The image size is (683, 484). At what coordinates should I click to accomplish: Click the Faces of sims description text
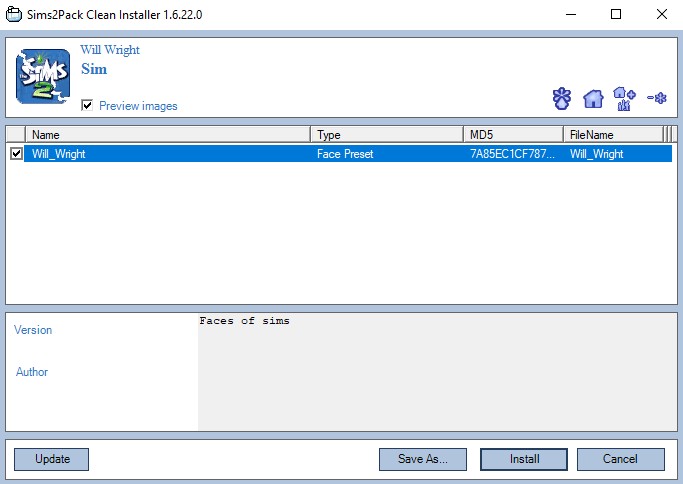[x=244, y=321]
